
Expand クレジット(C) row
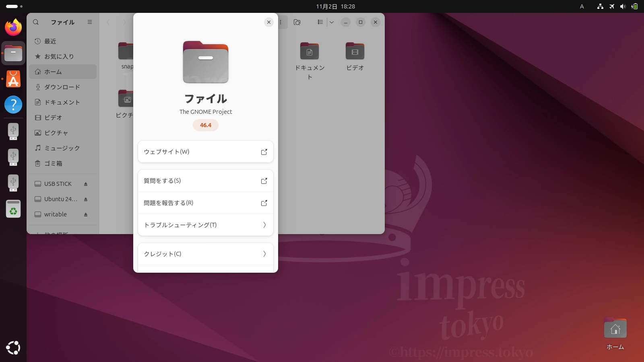(206, 254)
